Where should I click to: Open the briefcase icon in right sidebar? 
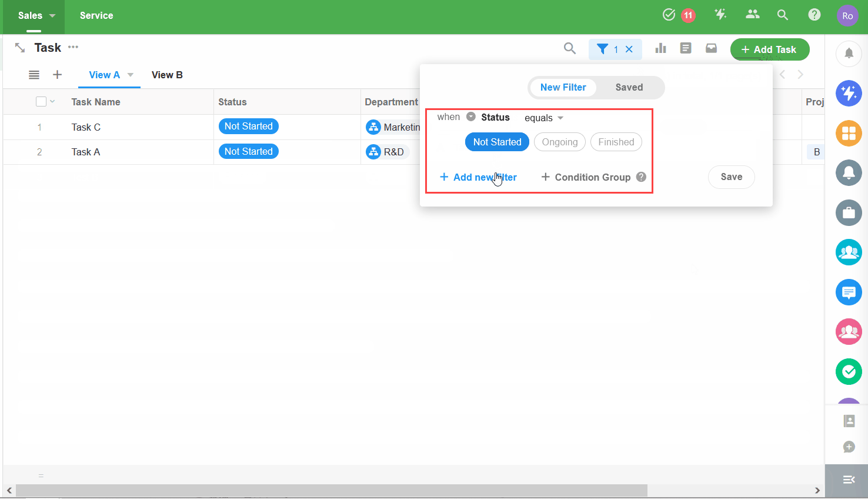click(849, 212)
